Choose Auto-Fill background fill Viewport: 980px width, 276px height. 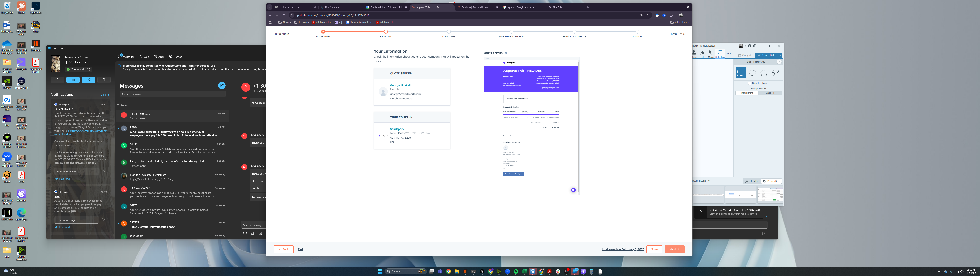point(770,93)
